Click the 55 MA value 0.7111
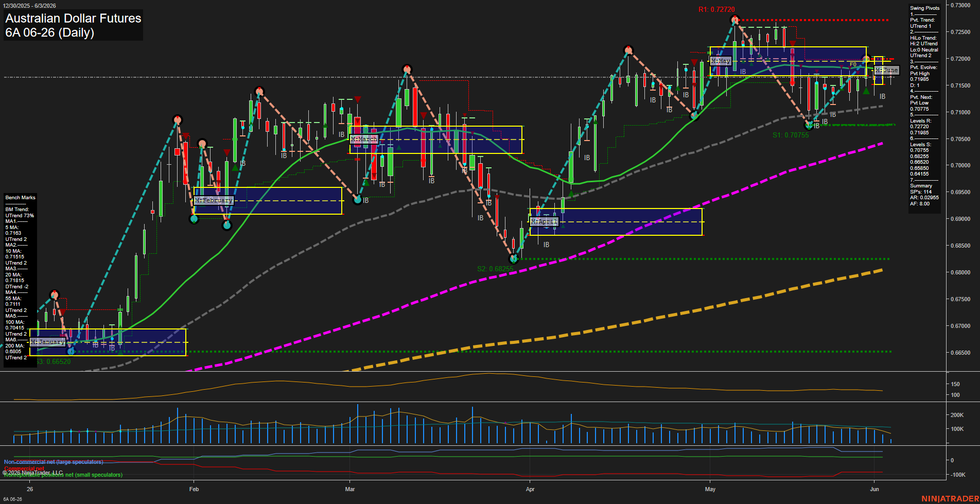The image size is (980, 504). click(x=13, y=304)
